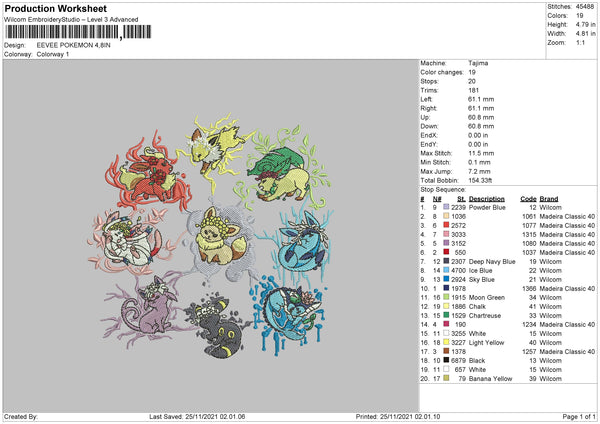600x424 pixels.
Task: Select the red swatch beside 2572
Action: [446, 225]
